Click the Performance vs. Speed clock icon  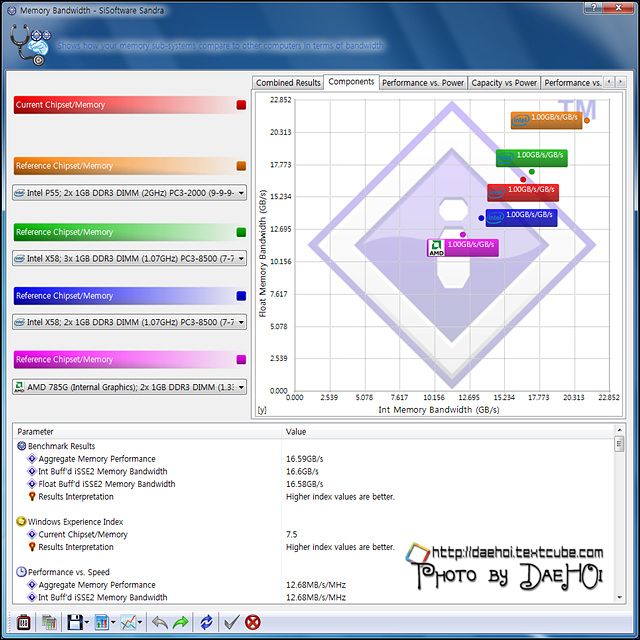21,572
